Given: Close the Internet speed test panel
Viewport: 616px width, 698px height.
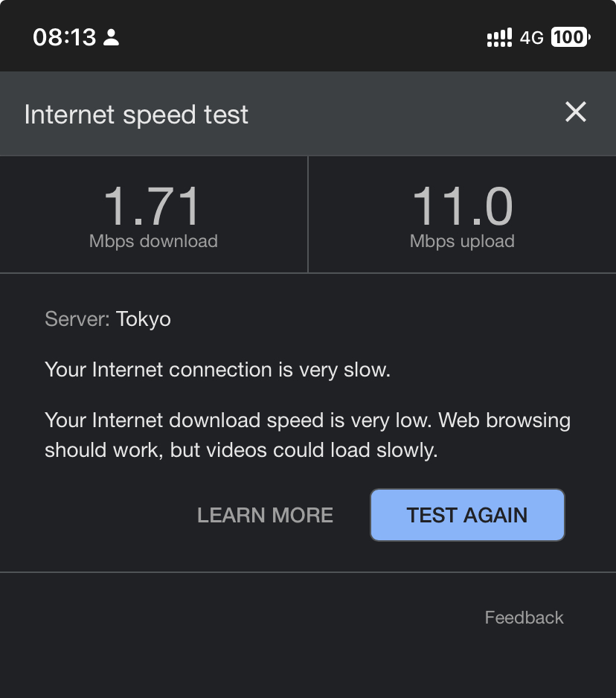Looking at the screenshot, I should [576, 113].
